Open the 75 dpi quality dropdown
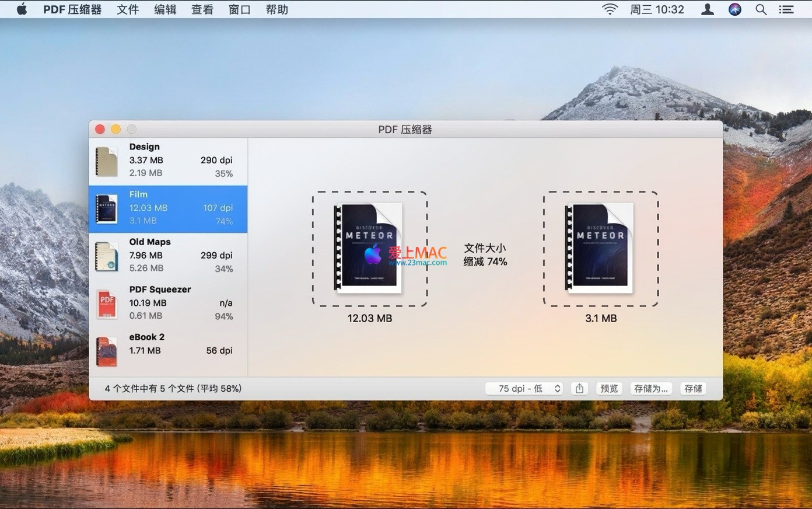This screenshot has height=509, width=812. (x=524, y=389)
